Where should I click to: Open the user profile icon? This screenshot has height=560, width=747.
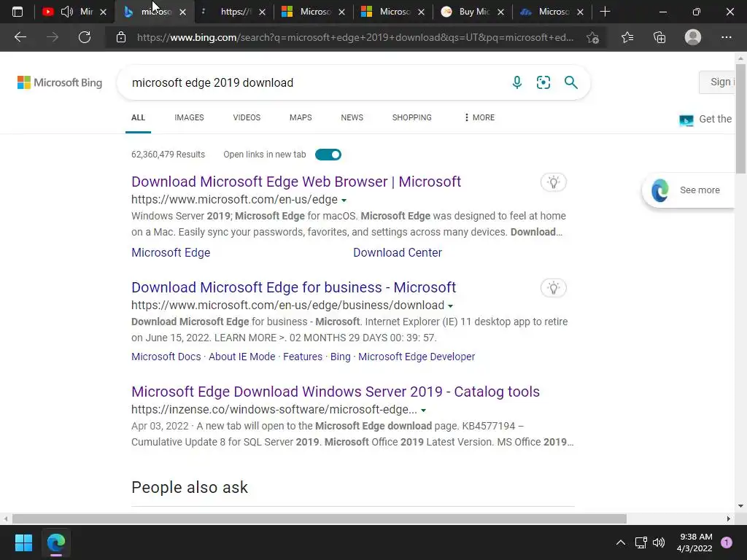point(693,37)
